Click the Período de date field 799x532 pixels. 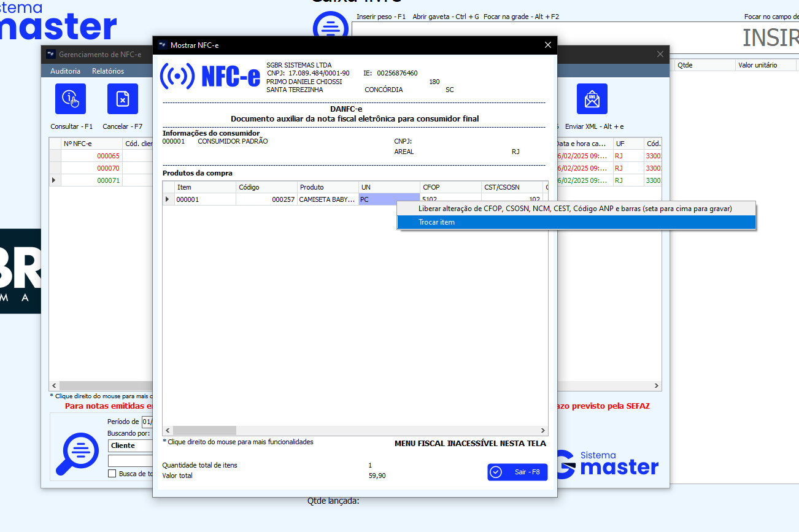click(147, 422)
